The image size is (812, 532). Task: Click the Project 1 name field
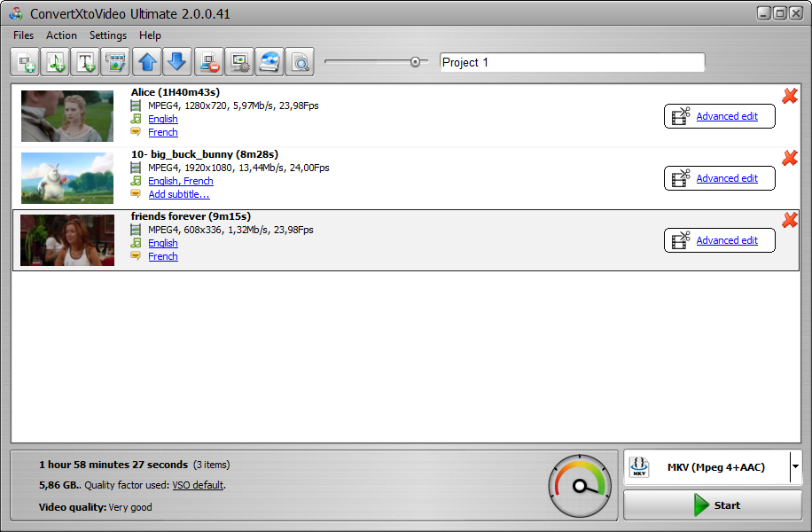(x=572, y=62)
